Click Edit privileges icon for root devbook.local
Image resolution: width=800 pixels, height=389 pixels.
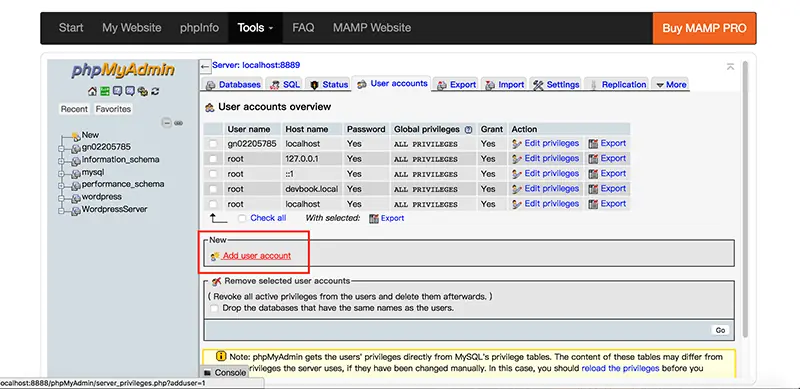517,189
